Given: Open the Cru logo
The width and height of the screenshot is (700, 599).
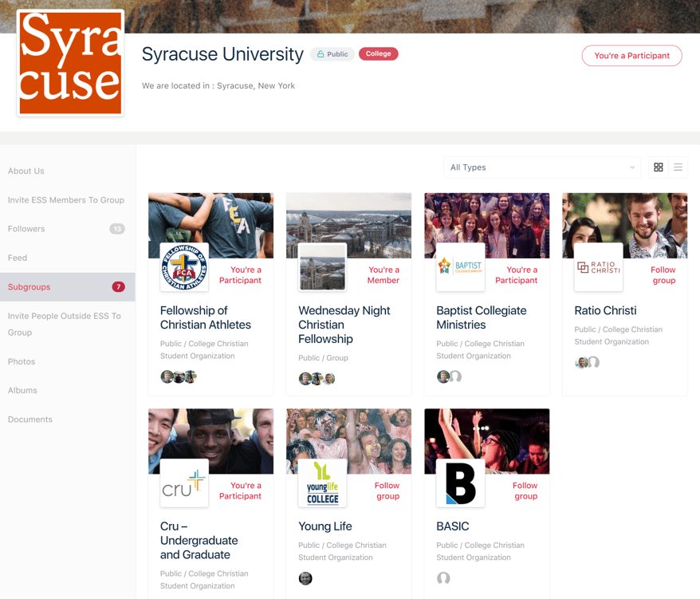Looking at the screenshot, I should [184, 483].
